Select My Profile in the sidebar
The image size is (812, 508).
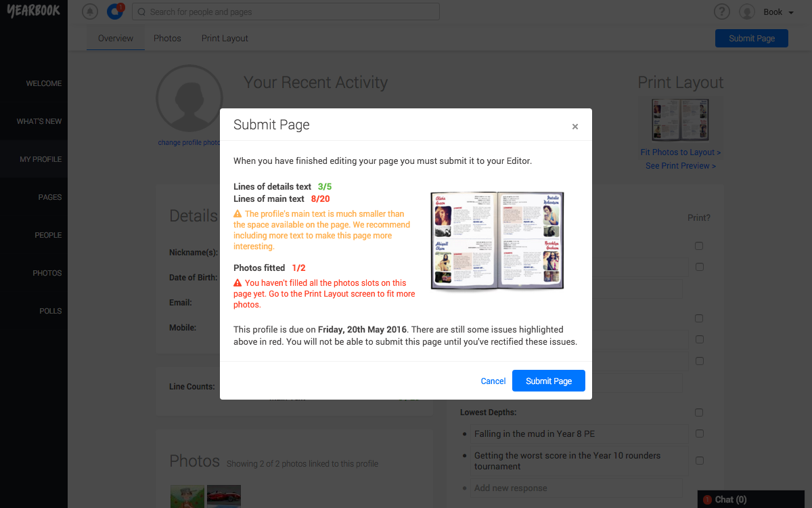click(x=34, y=159)
